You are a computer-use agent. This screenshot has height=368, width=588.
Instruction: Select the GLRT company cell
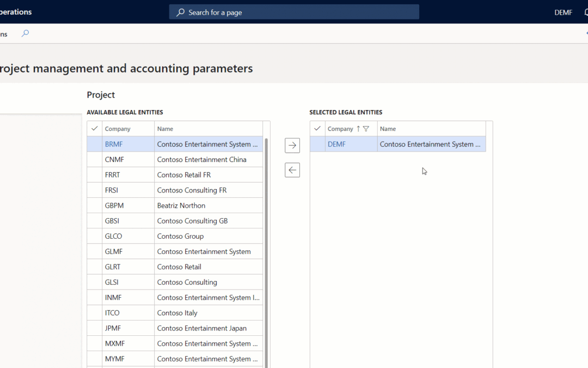(128, 267)
